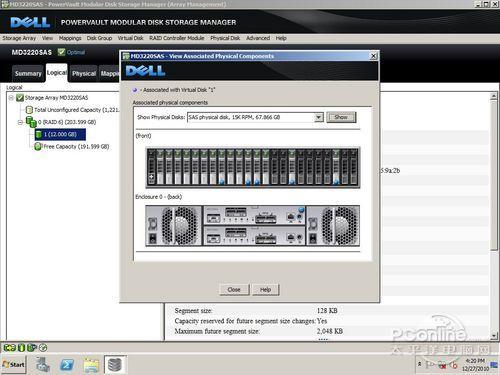This screenshot has height=375, width=500.
Task: Open Windows Explorer folder from taskbar
Action: click(91, 365)
